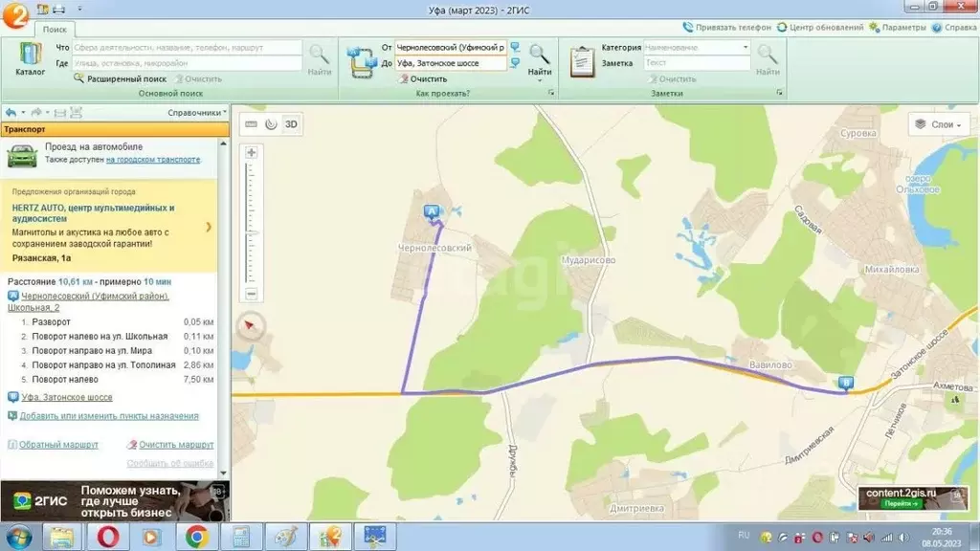980x551 pixels.
Task: Click the ruler measurement tool on map
Action: click(x=251, y=123)
